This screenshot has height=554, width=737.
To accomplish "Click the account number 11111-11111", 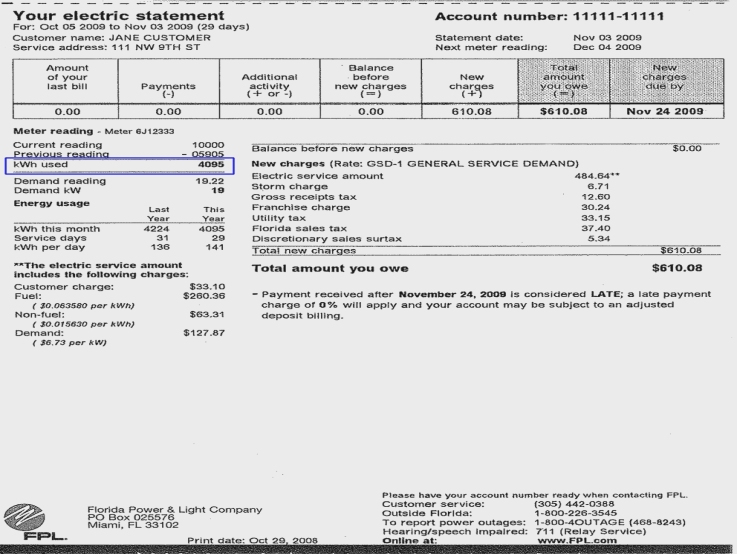I will coord(619,16).
